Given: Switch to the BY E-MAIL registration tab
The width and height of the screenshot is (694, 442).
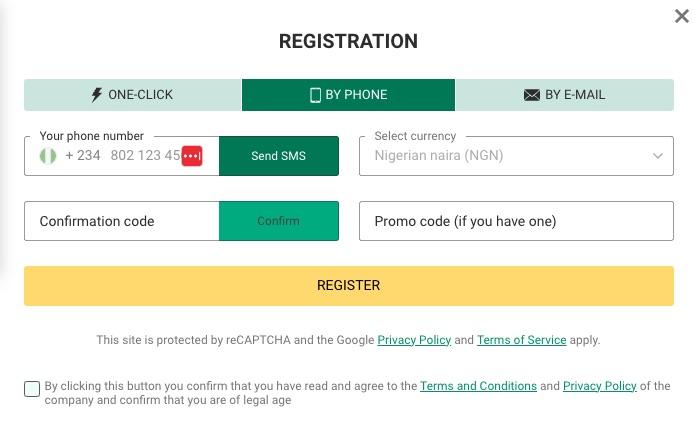Looking at the screenshot, I should pyautogui.click(x=565, y=95).
